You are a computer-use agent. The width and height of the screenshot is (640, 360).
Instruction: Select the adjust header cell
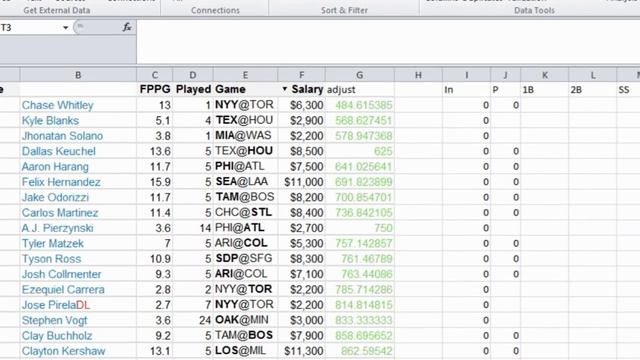point(360,89)
